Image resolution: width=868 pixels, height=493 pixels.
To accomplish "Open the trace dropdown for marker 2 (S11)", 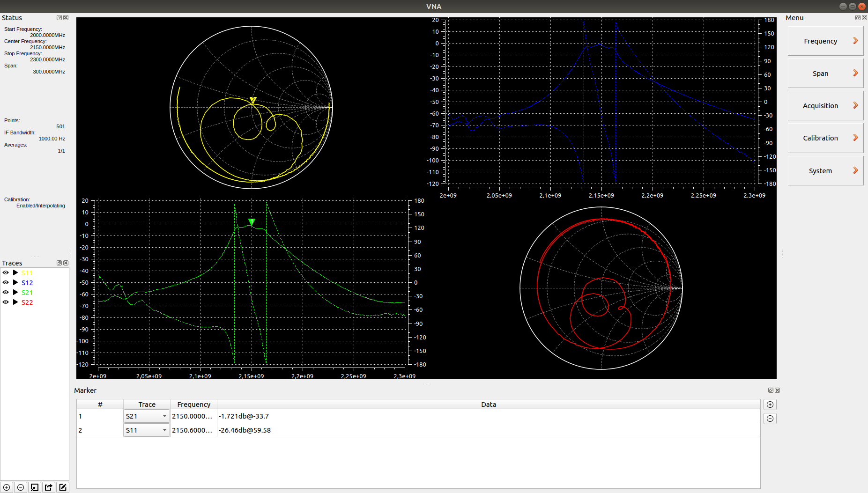I will pos(147,430).
